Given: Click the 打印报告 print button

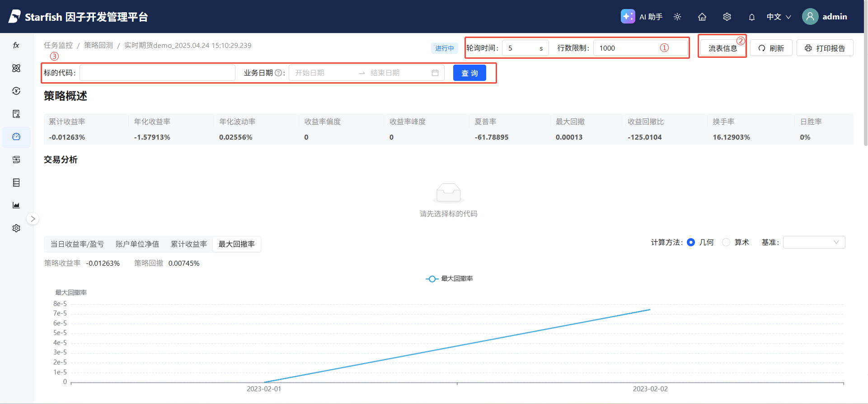Looking at the screenshot, I should point(825,48).
